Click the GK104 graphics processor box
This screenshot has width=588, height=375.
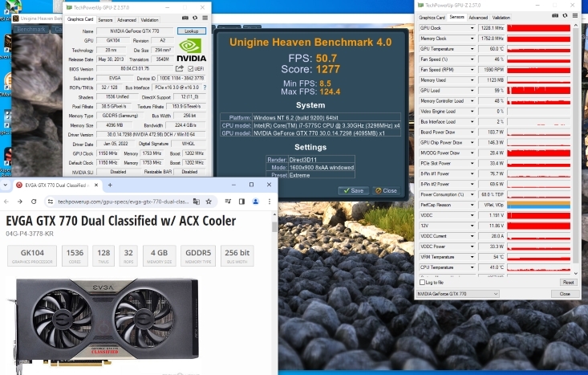click(x=32, y=255)
